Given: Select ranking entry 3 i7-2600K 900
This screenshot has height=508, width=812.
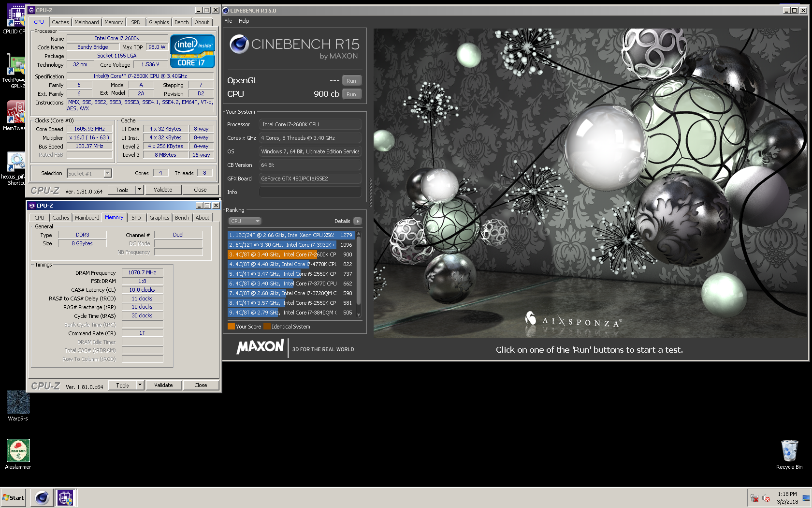Looking at the screenshot, I should pos(291,254).
